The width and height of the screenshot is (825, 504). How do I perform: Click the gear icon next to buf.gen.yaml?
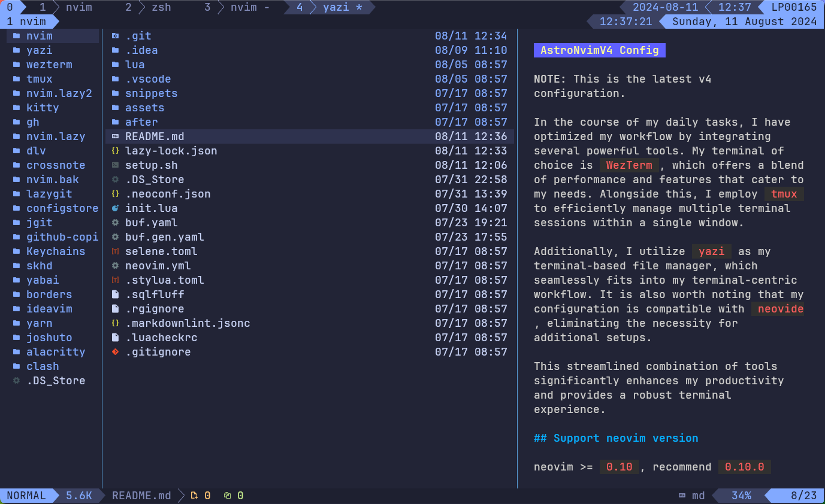(x=116, y=237)
